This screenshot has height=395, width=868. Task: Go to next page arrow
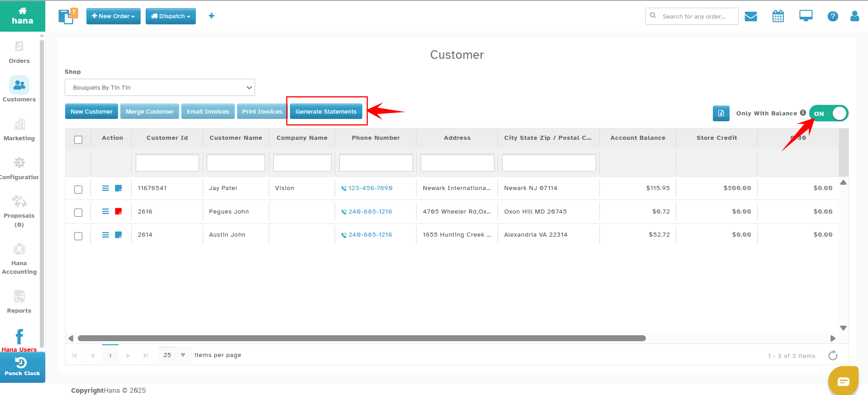[x=128, y=356]
